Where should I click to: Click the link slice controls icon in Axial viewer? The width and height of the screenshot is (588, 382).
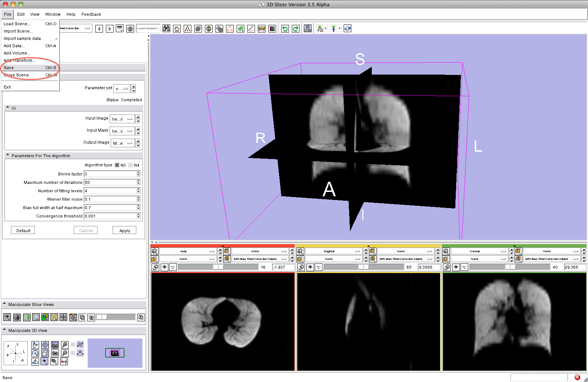point(155,267)
